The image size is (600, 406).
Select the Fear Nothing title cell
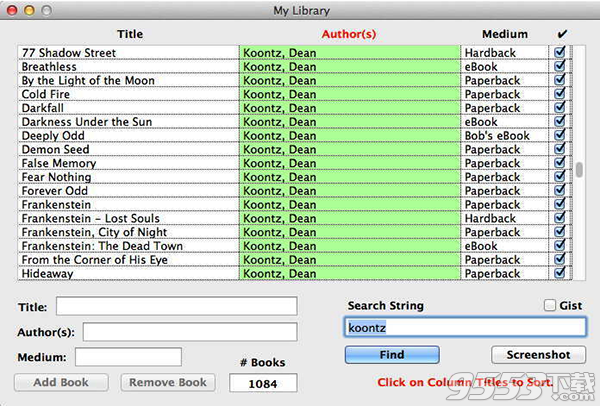point(129,176)
